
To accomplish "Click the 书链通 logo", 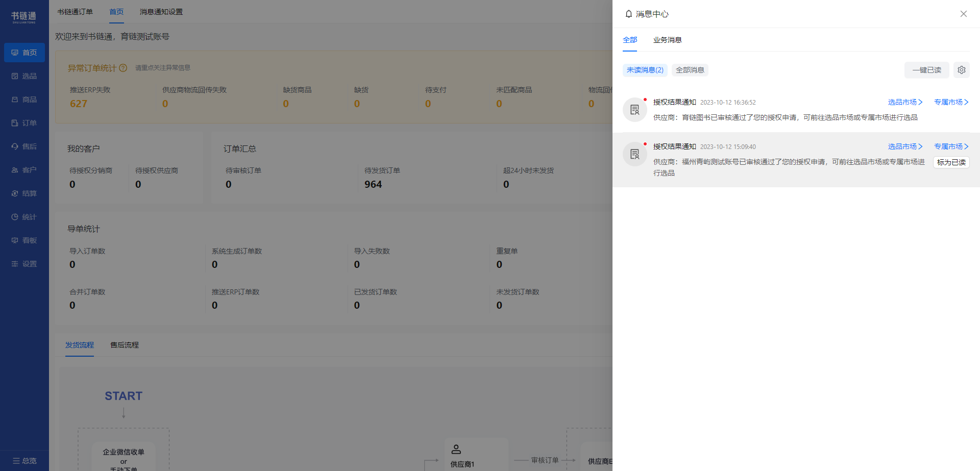I will pyautogui.click(x=24, y=17).
